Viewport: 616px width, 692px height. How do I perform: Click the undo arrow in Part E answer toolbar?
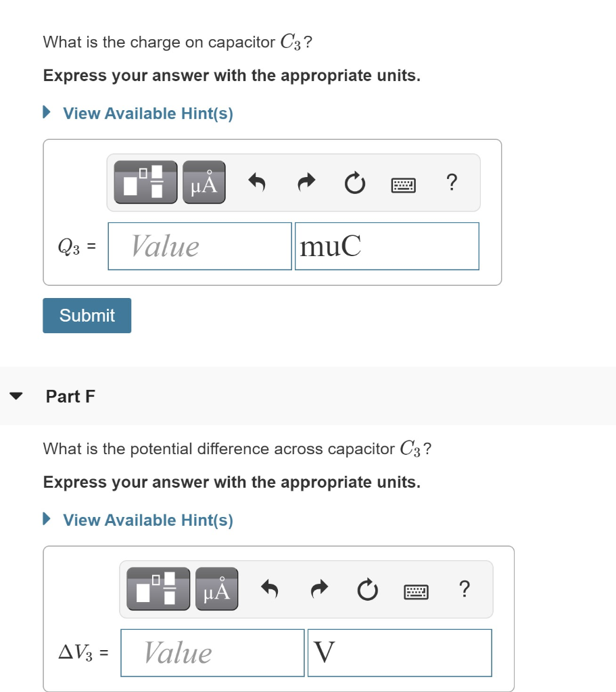256,182
